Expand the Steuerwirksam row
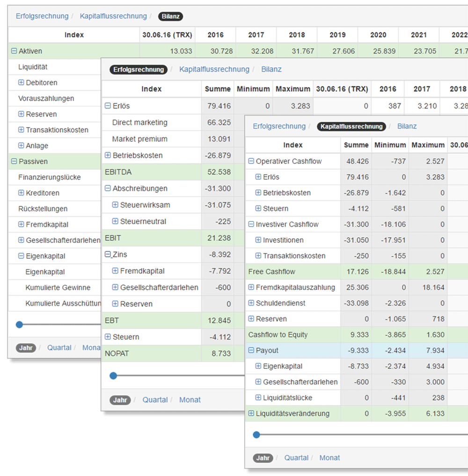The height and width of the screenshot is (476, 468). click(115, 205)
